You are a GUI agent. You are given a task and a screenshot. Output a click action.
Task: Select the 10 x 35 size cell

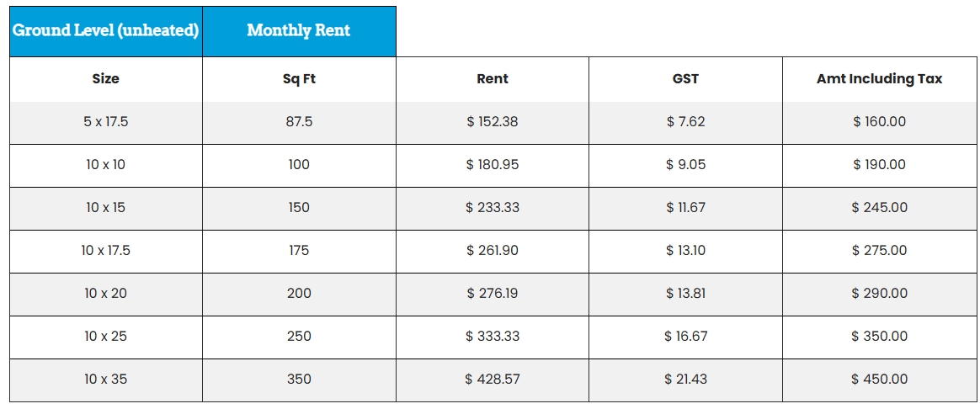tap(105, 380)
